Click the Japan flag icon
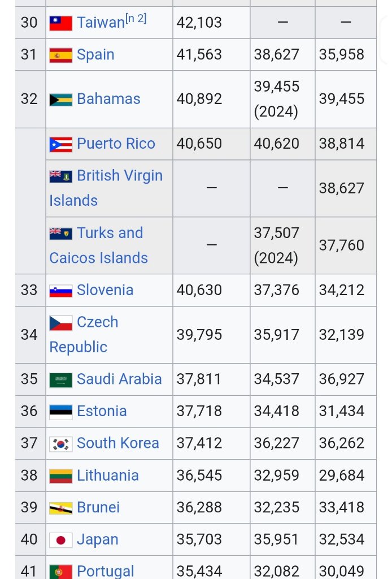This screenshot has height=579, width=392. click(x=61, y=540)
